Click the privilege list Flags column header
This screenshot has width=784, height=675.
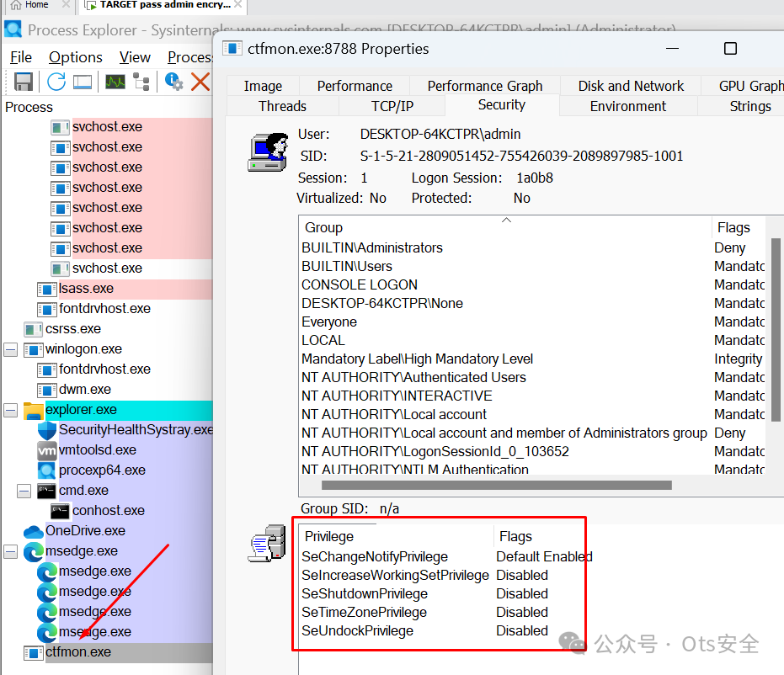pyautogui.click(x=515, y=537)
